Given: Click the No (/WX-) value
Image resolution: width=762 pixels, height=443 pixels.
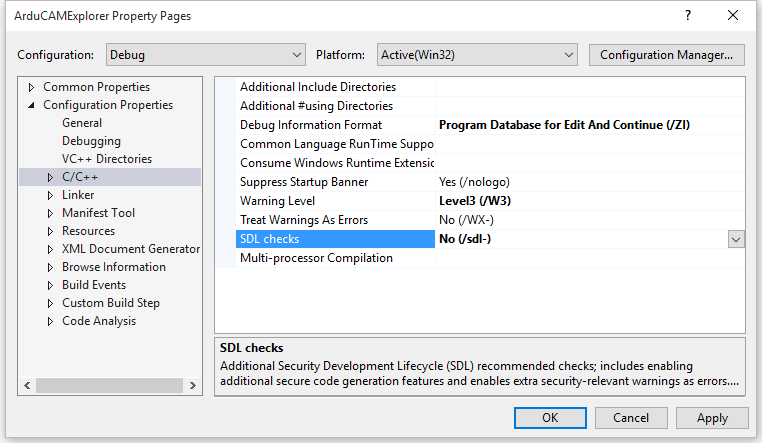Looking at the screenshot, I should (x=466, y=220).
